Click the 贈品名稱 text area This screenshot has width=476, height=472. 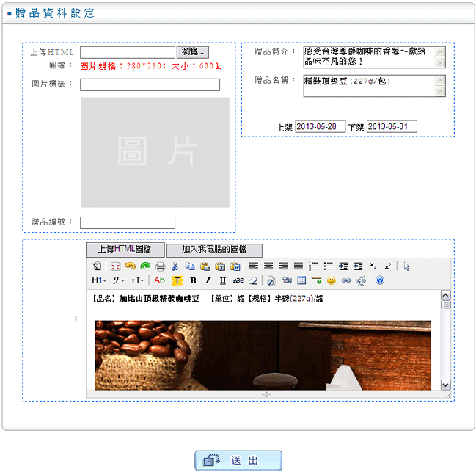374,86
